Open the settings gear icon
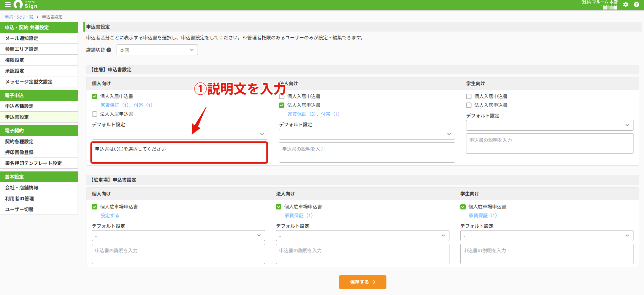The image size is (644, 295). pos(626,4)
